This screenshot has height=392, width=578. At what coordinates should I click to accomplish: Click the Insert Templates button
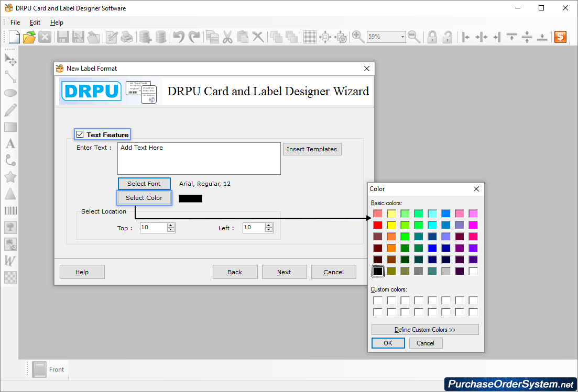(x=312, y=149)
